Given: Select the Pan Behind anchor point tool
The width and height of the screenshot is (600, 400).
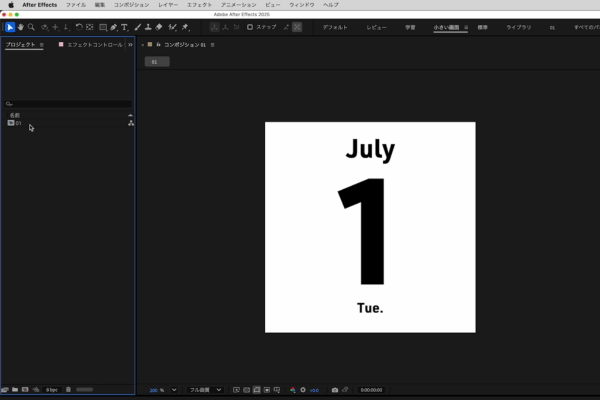Looking at the screenshot, I should 90,27.
